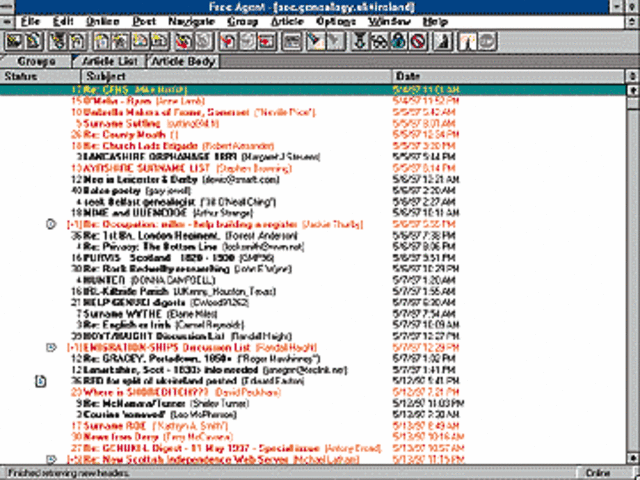
Task: Click the Watch Thread glasses icon
Action: [x=380, y=42]
